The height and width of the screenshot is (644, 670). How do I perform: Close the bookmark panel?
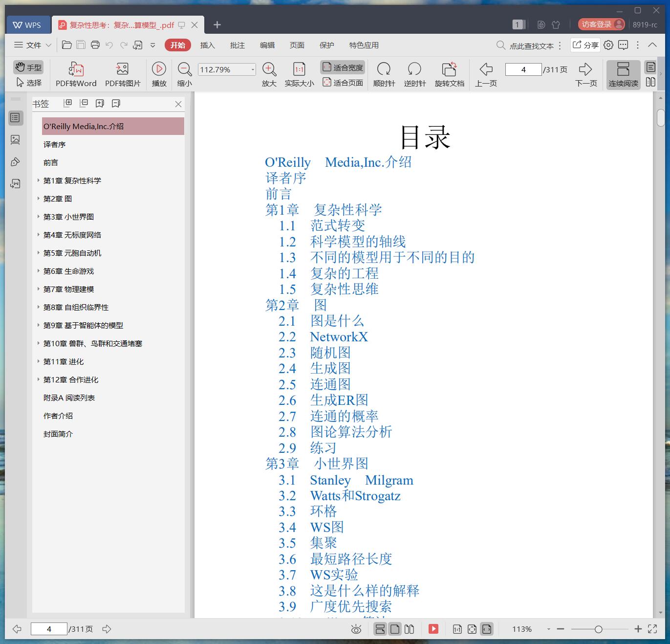coord(178,104)
